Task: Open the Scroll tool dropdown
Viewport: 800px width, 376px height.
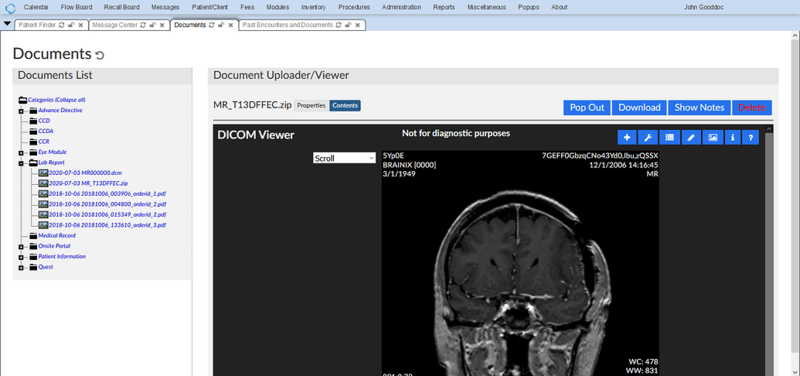Action: click(x=344, y=158)
